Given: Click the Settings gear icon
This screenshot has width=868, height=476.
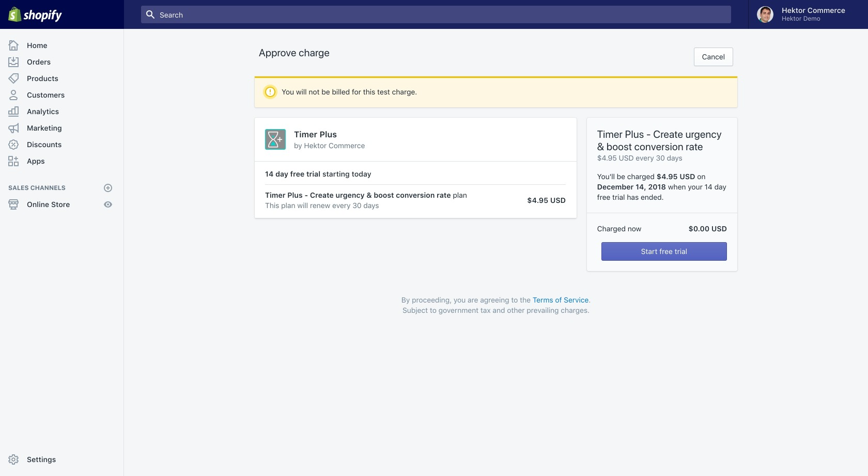Looking at the screenshot, I should click(x=13, y=459).
